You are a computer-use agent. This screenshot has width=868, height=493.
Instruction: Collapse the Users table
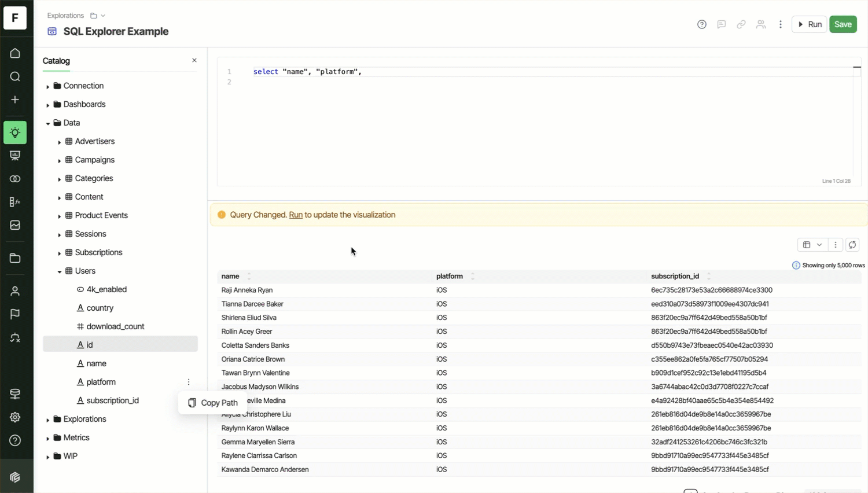pyautogui.click(x=60, y=271)
